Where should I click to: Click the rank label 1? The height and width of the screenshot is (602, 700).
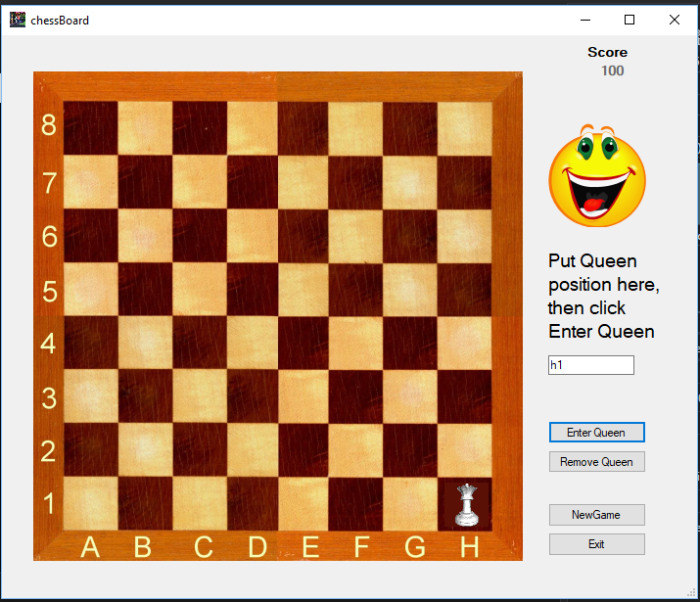tap(49, 503)
